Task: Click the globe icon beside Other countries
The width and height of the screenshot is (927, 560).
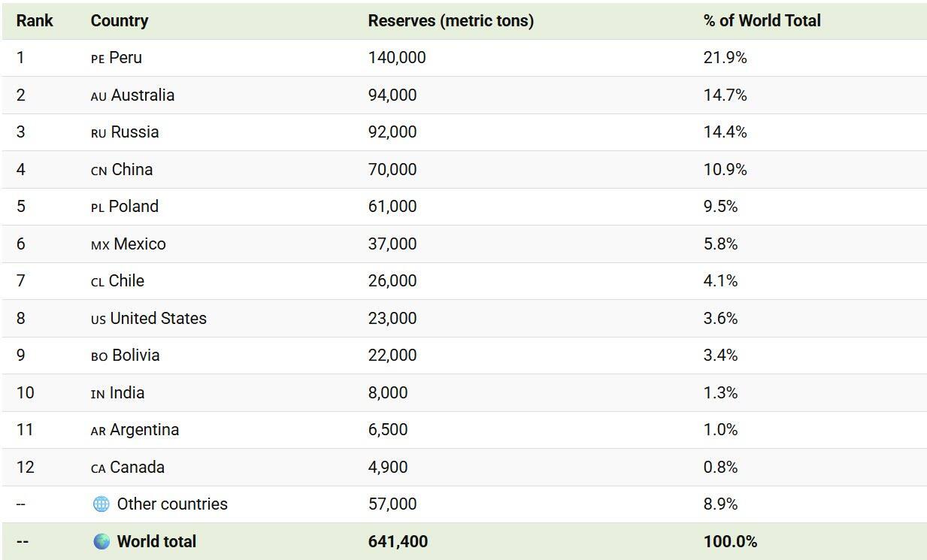Action: tap(101, 504)
